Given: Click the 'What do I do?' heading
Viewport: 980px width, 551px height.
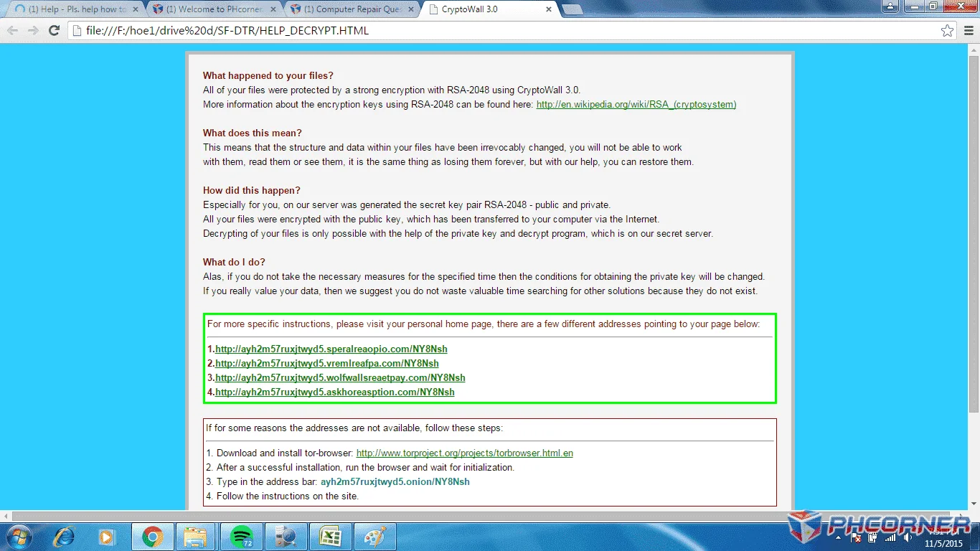Looking at the screenshot, I should click(x=234, y=263).
